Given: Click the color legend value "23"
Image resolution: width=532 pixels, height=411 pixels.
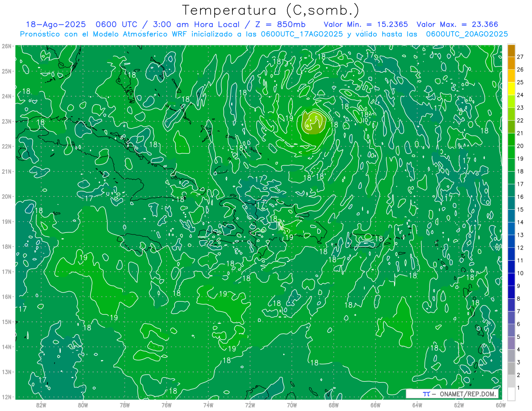Looking at the screenshot, I should point(520,108).
